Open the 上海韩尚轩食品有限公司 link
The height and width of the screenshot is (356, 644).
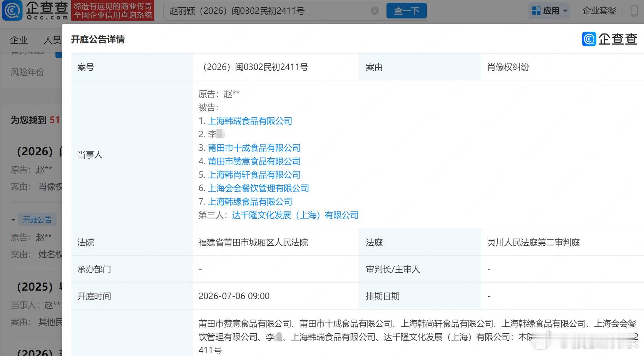[x=254, y=175]
